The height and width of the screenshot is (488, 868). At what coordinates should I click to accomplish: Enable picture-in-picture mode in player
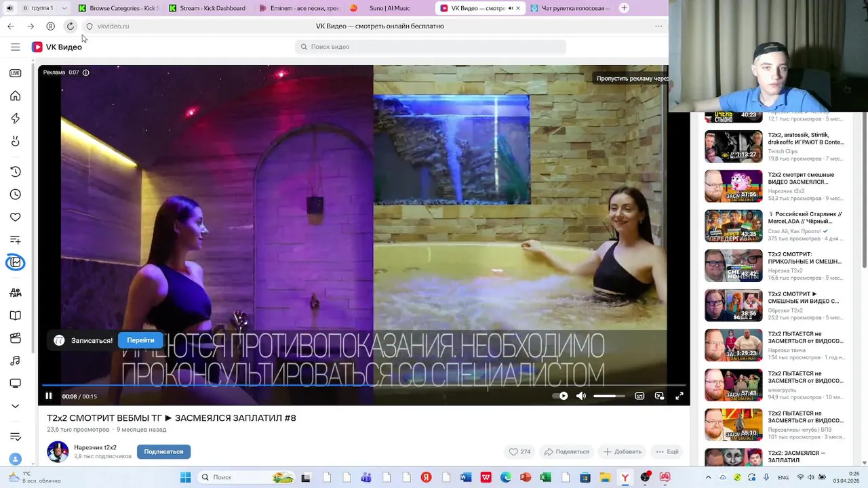pos(659,396)
